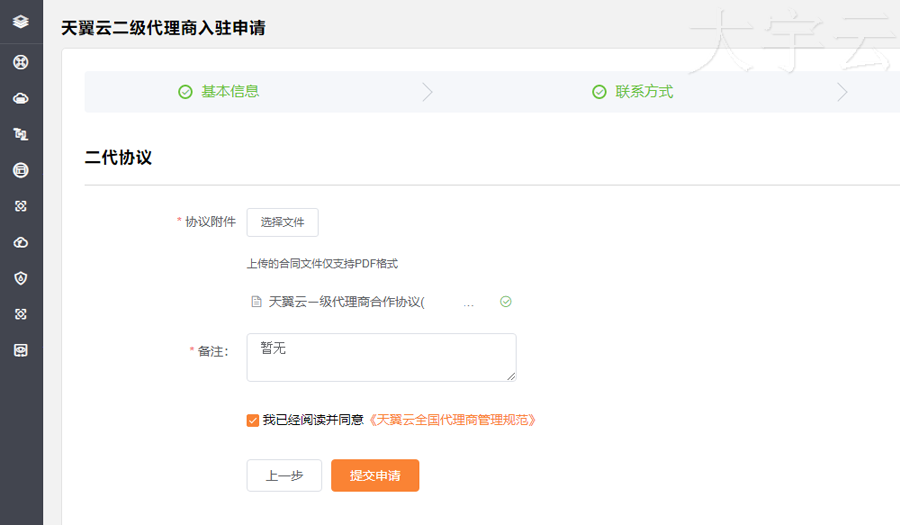Image resolution: width=900 pixels, height=525 pixels.
Task: Focus the 备注 text area
Action: (381, 357)
